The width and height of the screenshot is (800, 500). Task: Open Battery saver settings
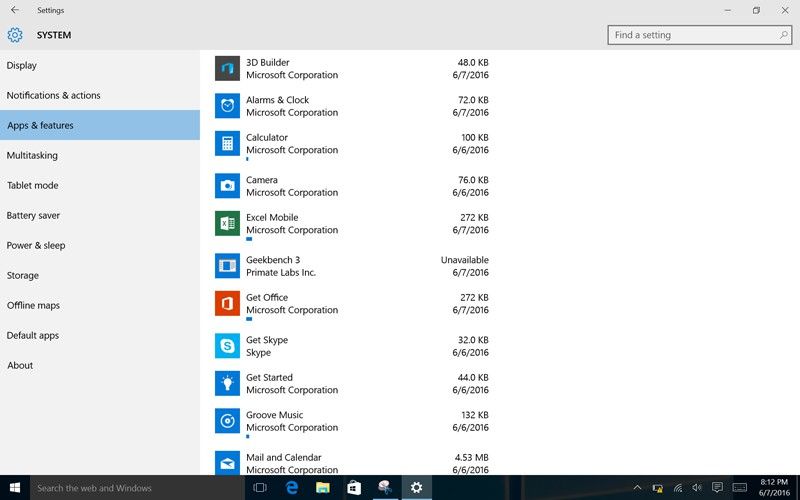click(x=99, y=215)
